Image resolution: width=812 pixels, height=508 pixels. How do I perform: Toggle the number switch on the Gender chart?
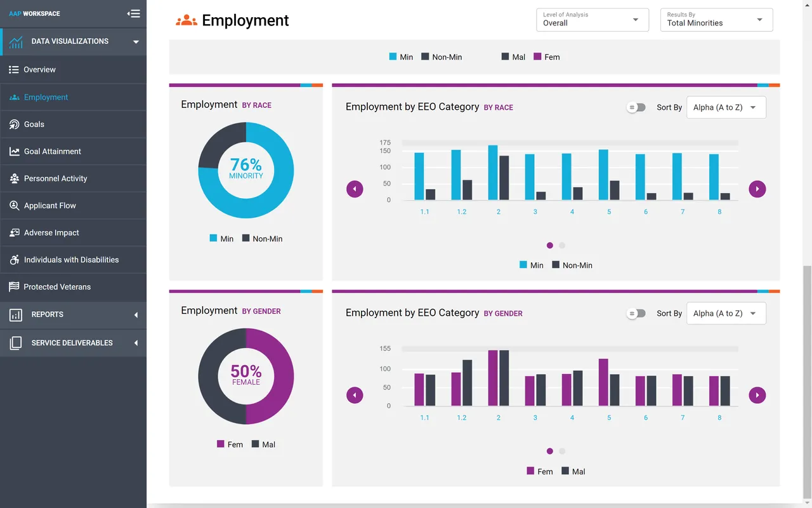click(636, 313)
